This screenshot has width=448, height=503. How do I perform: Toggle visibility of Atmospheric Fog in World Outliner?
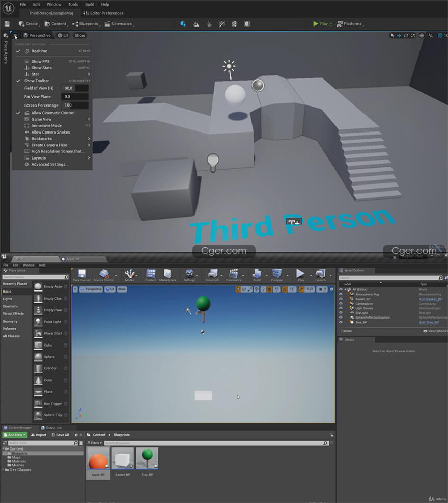tap(341, 294)
